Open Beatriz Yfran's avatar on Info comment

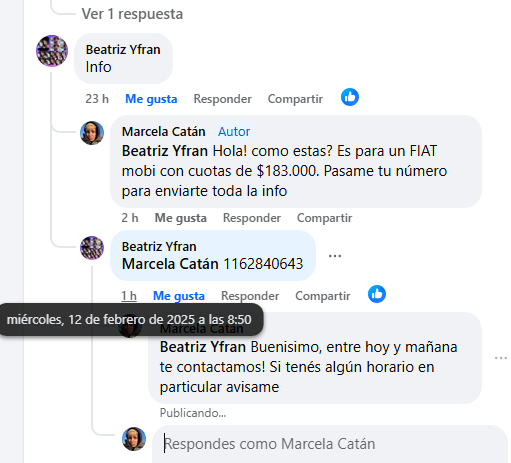pos(52,51)
